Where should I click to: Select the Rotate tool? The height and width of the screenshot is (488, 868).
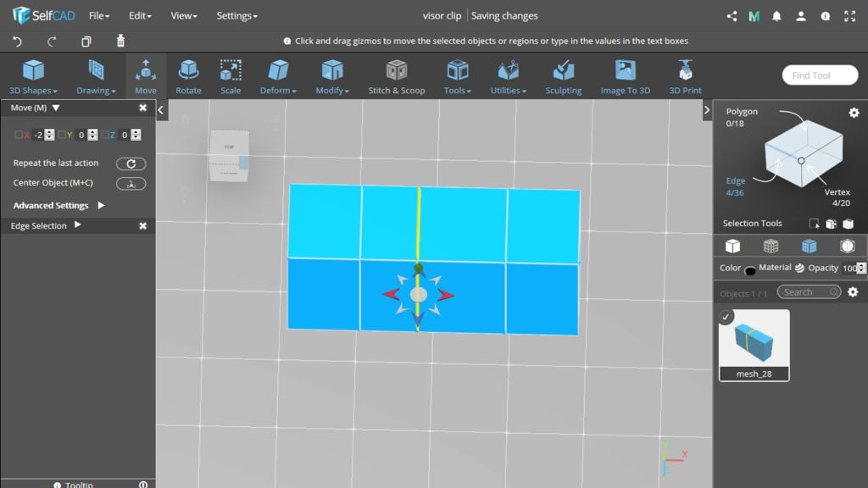(188, 76)
